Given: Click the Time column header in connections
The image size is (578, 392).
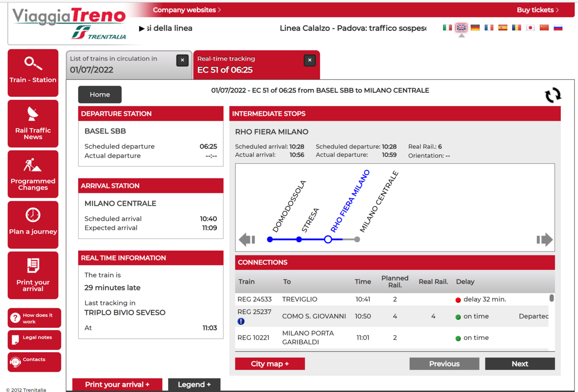Looking at the screenshot, I should 363,282.
